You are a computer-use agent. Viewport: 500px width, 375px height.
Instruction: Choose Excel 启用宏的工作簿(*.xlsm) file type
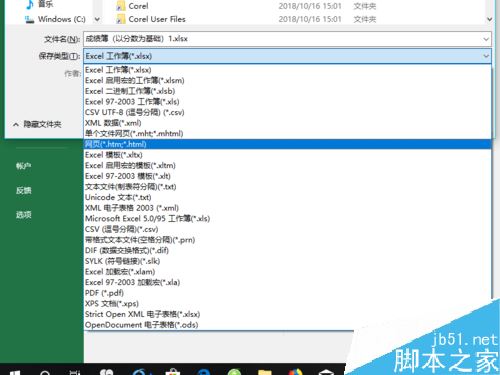[288, 80]
